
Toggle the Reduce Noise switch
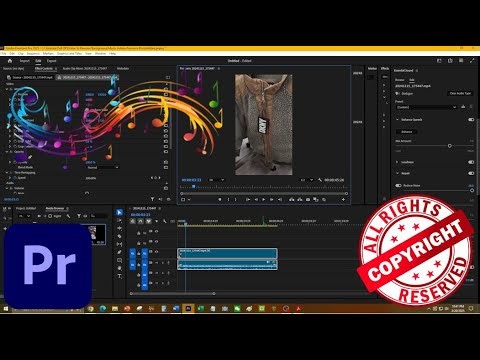398,185
